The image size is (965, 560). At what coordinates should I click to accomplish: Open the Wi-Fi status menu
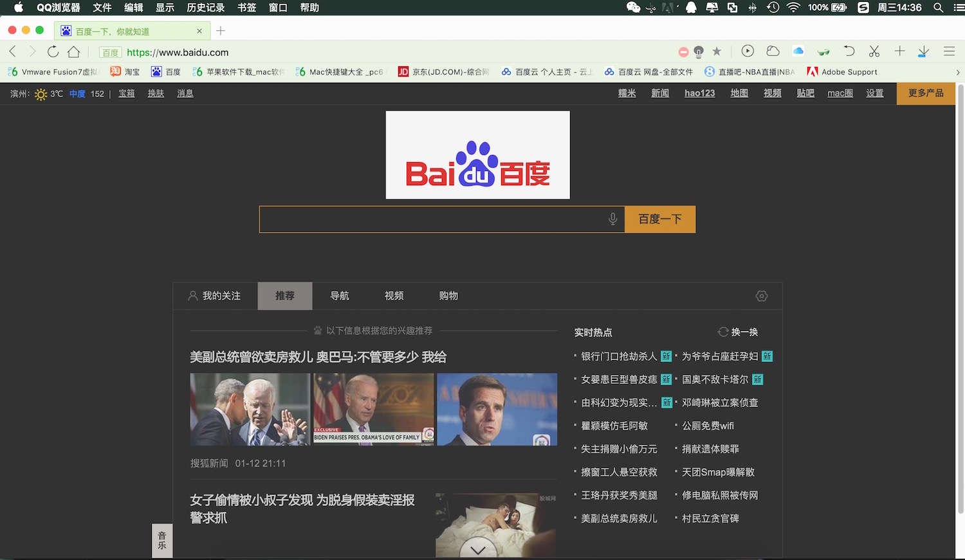pyautogui.click(x=793, y=8)
